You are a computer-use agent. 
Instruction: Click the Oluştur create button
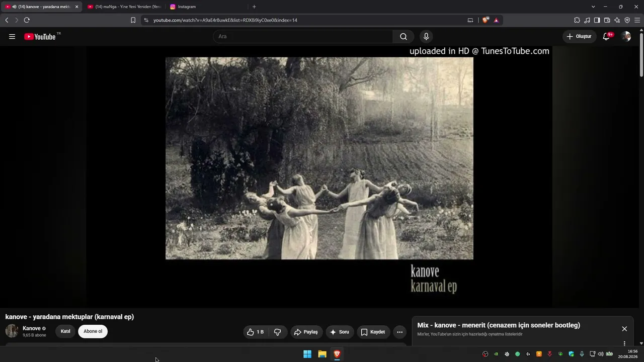click(579, 37)
